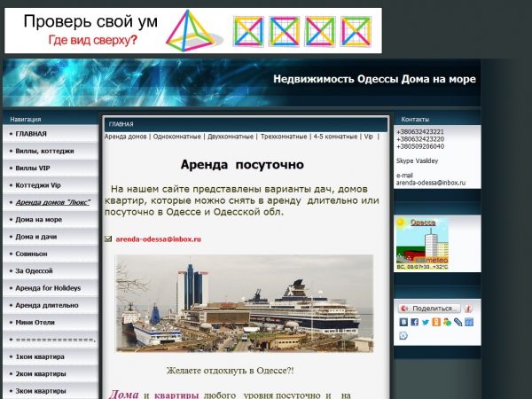Click the Skype Vasildey contact text
This screenshot has height=399, width=532.
417,160
